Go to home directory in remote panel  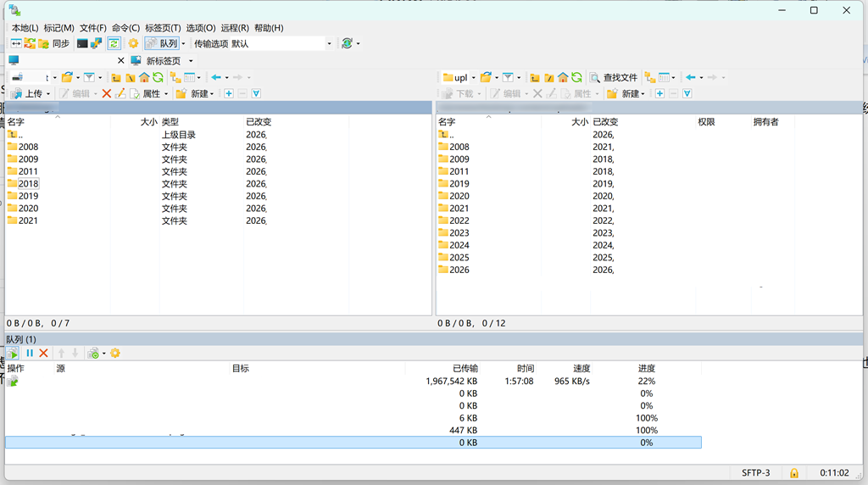[x=563, y=77]
